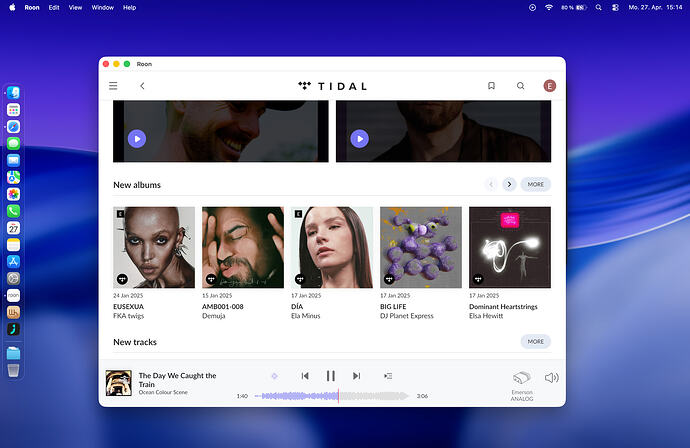
Task: Open AMB001-008 album cover
Action: 243,247
